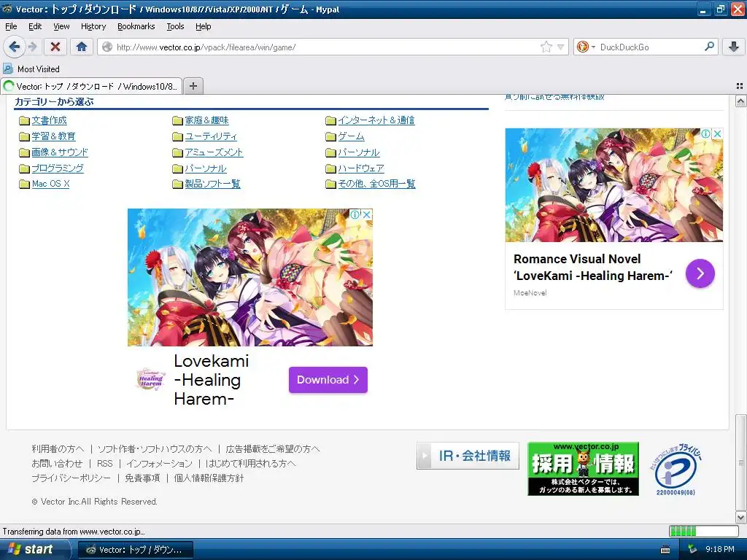
Task: Open the ゲーム category link
Action: coord(351,136)
